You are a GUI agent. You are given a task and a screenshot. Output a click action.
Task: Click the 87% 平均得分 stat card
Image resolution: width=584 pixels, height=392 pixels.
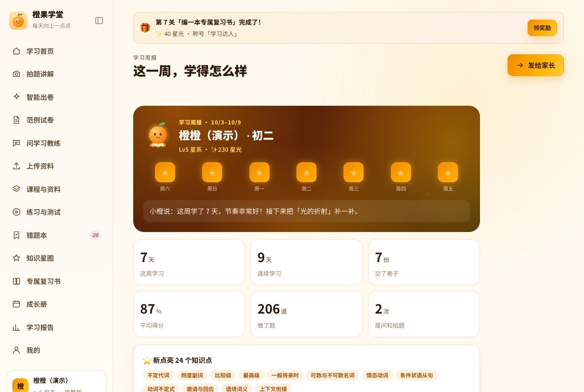(189, 314)
